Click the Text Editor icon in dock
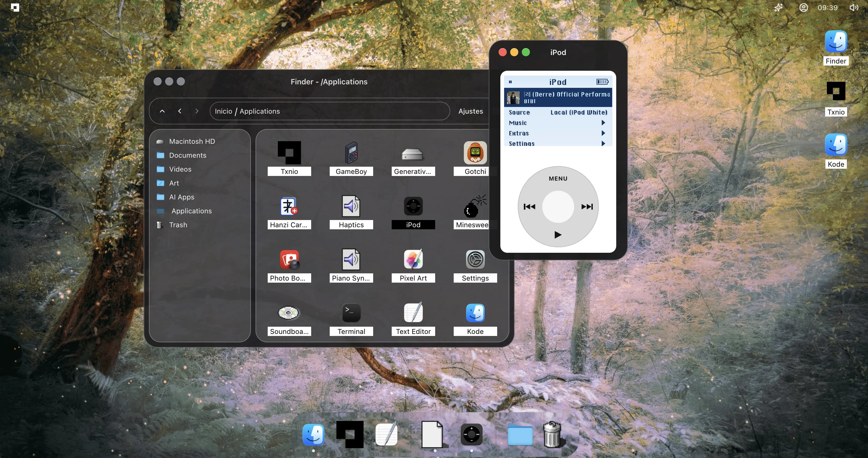868x458 pixels. (x=386, y=435)
